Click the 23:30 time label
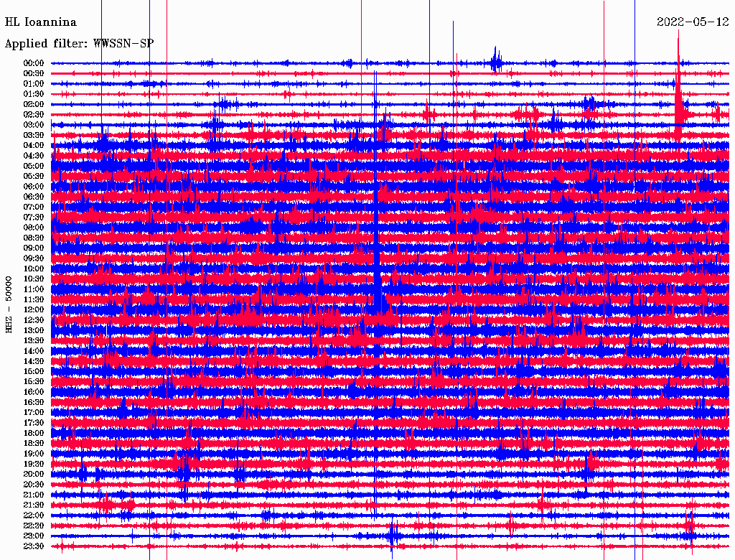This screenshot has width=735, height=560. (x=34, y=546)
